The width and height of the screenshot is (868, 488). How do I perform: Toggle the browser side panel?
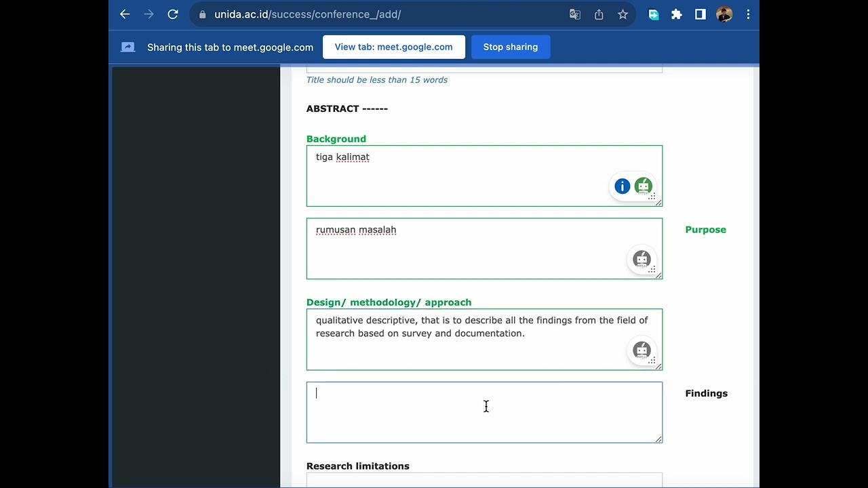(x=701, y=14)
